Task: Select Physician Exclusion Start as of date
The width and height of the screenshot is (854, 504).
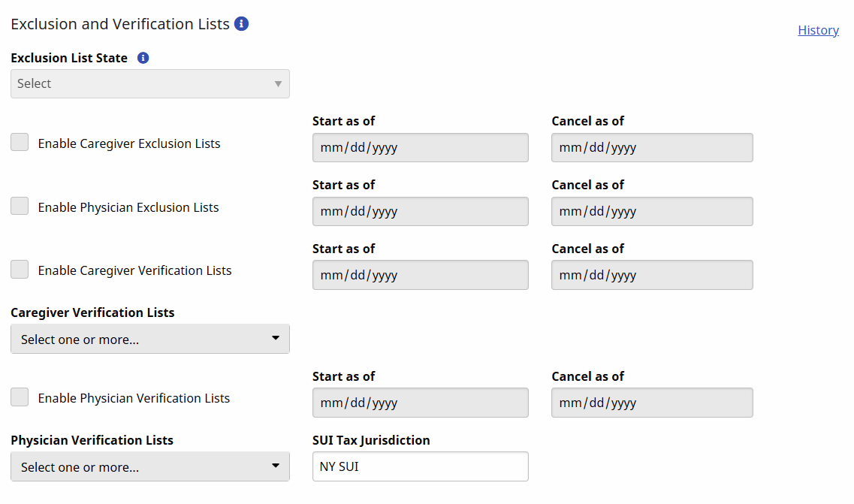Action: pos(420,212)
